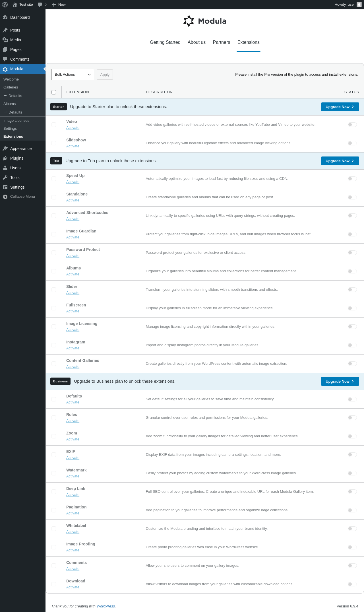Image resolution: width=364 pixels, height=612 pixels.
Task: Open the Bulk Actions dropdown
Action: (x=73, y=75)
